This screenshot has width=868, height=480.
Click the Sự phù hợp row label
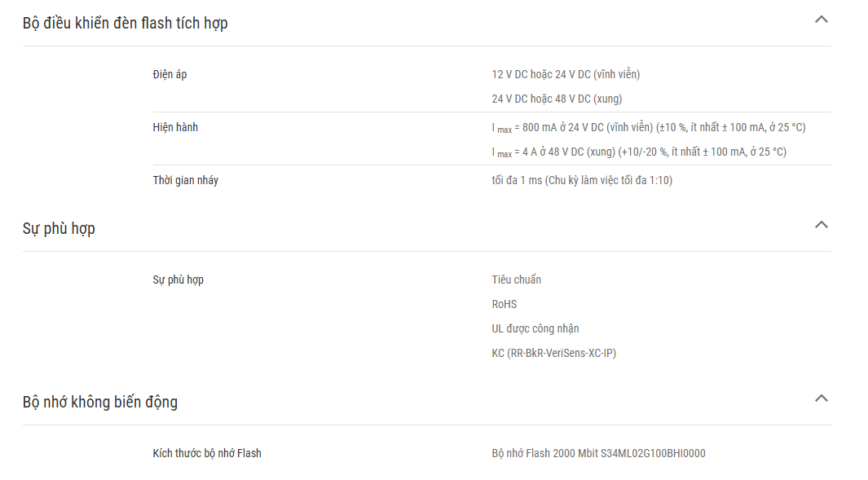tap(178, 280)
